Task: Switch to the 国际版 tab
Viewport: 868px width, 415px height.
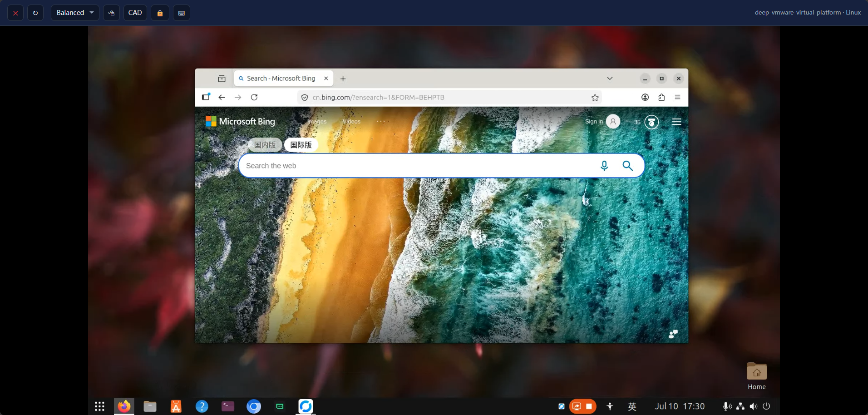Action: [301, 145]
